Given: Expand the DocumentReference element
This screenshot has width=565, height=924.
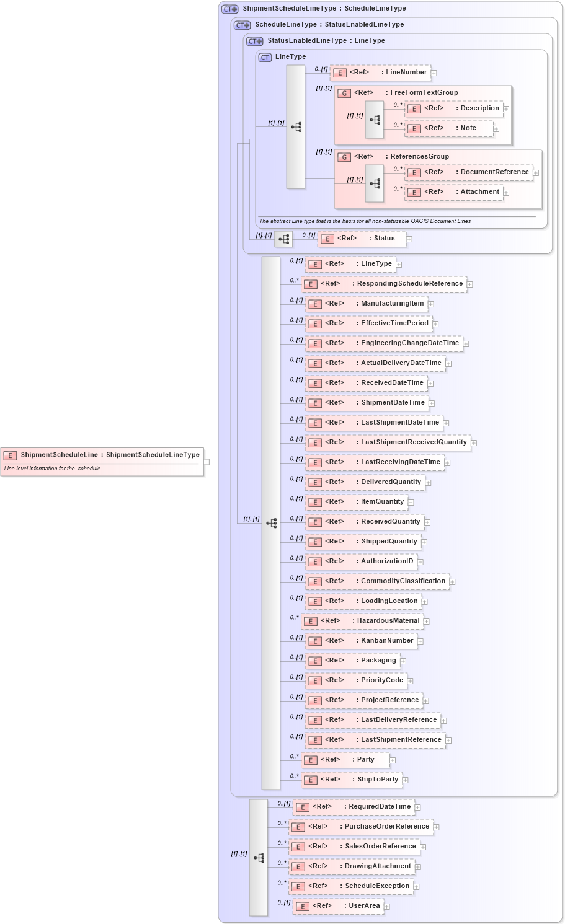Looking at the screenshot, I should (536, 172).
